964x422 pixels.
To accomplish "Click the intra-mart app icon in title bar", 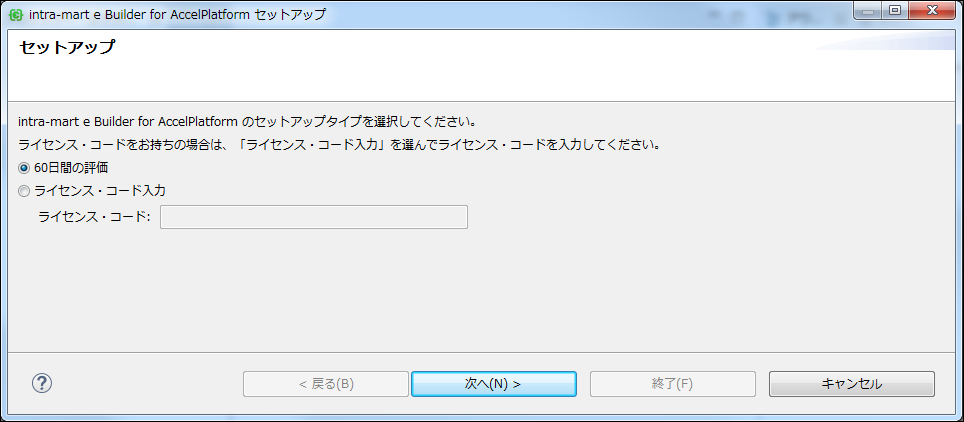I will (16, 15).
